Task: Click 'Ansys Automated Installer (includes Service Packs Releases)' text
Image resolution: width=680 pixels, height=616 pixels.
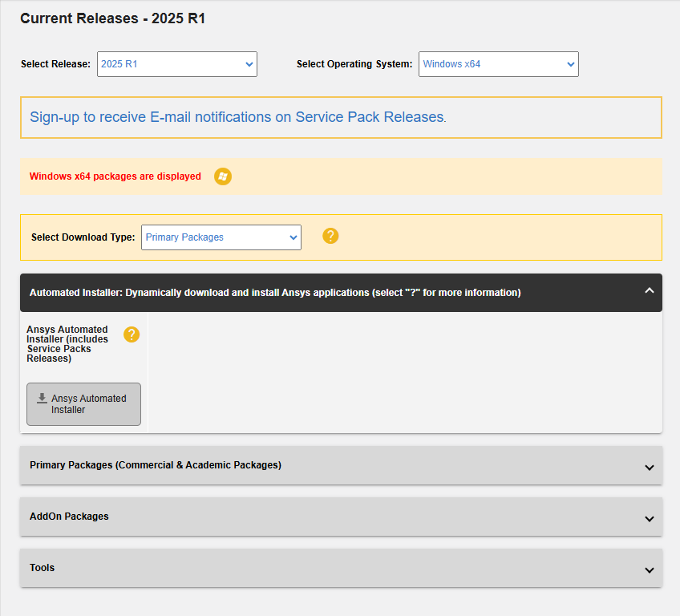Action: tap(67, 344)
